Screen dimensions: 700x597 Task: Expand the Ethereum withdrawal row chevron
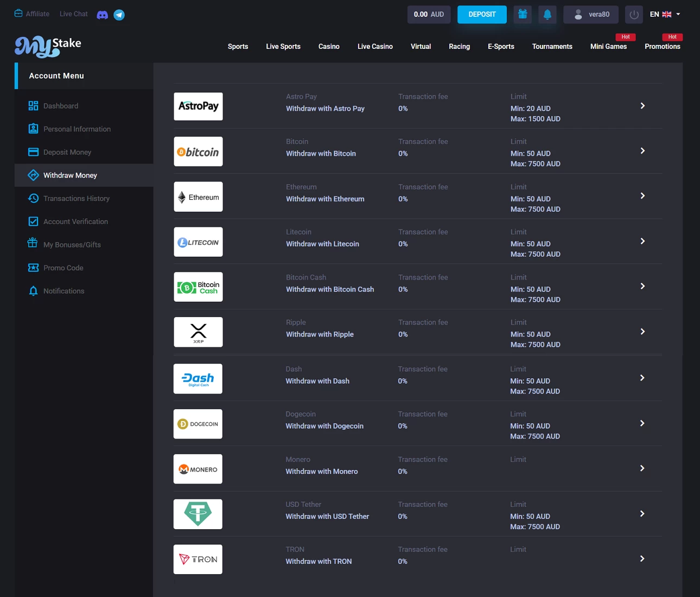[642, 196]
